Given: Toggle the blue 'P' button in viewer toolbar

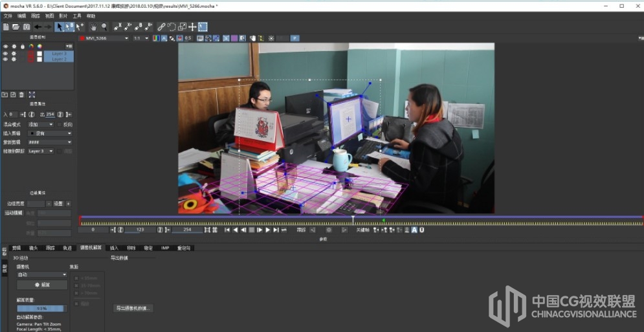Looking at the screenshot, I should pos(295,38).
